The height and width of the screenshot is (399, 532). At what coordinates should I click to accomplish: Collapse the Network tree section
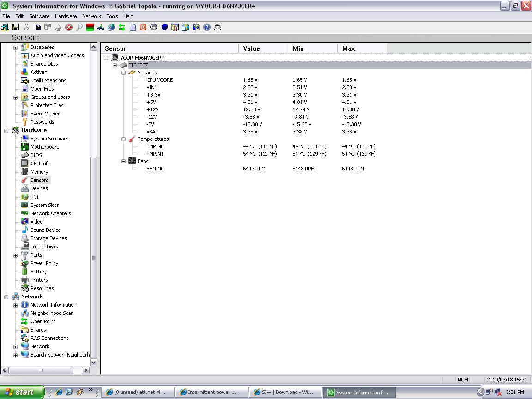click(x=6, y=297)
